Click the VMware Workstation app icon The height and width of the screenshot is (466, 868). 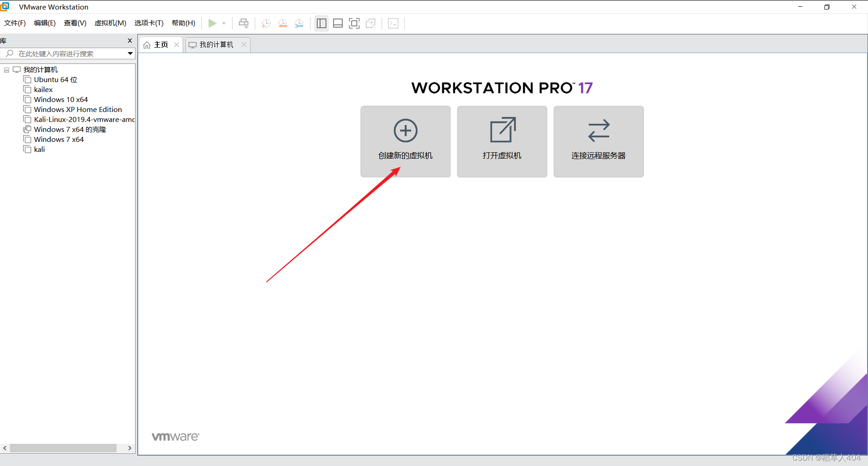click(5, 6)
